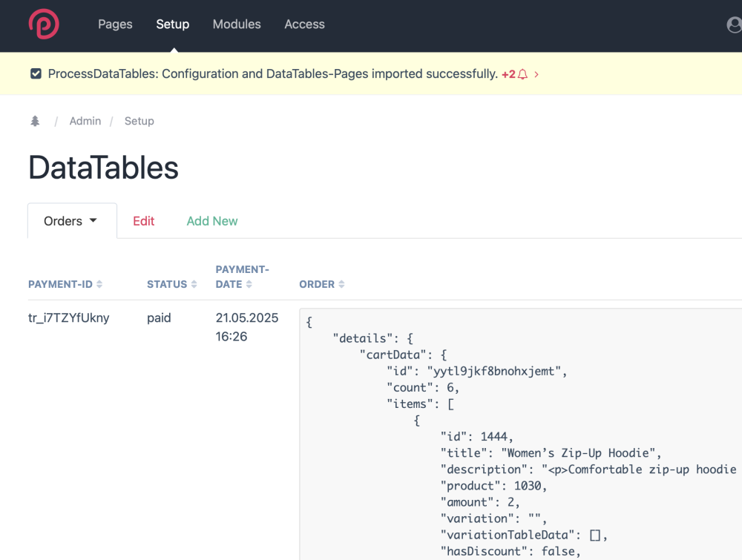
Task: Click the tr_i7TZYfUkny payment ID cell
Action: point(69,318)
